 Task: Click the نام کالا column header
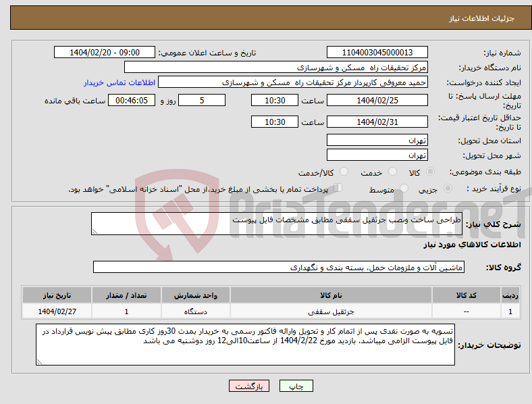(x=331, y=295)
